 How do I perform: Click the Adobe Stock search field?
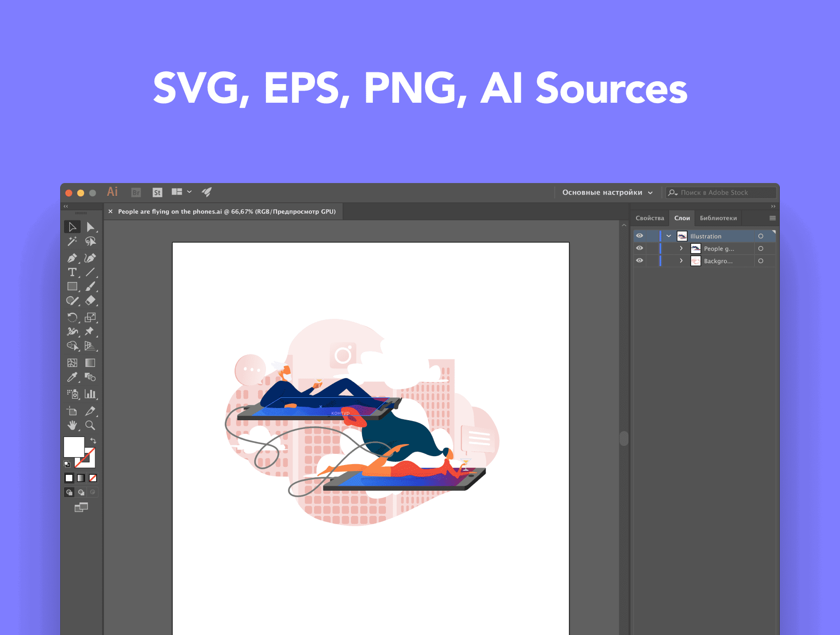[721, 192]
